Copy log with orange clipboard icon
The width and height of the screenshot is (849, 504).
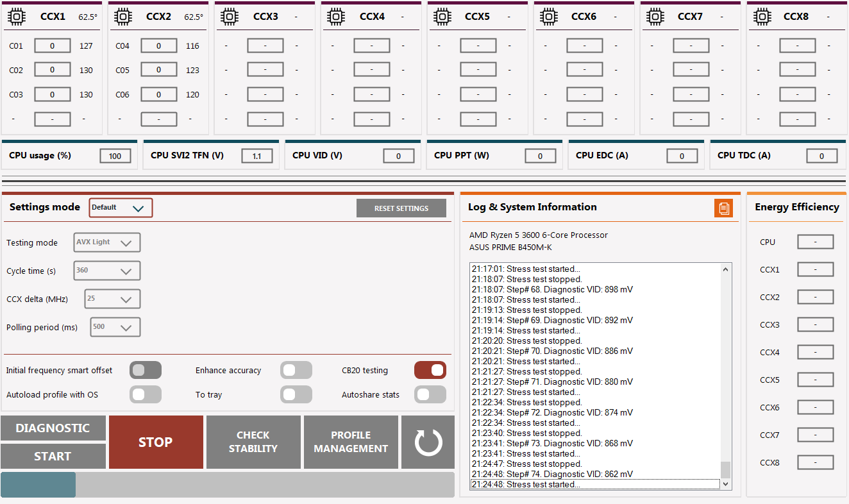click(723, 208)
